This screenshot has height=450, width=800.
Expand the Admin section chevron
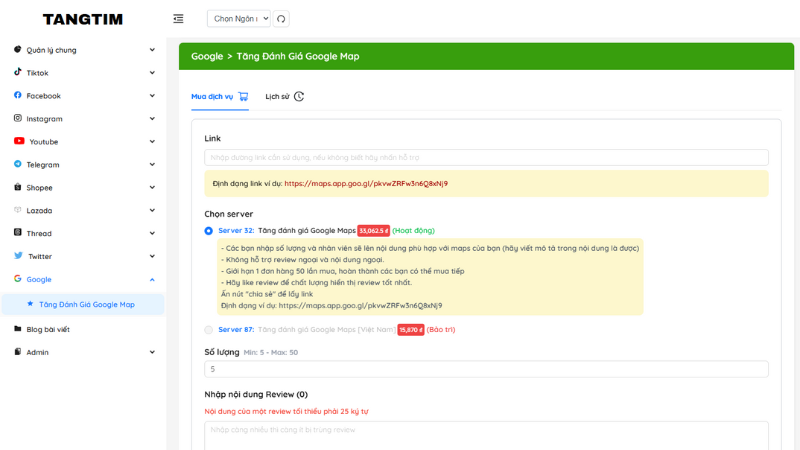[152, 352]
